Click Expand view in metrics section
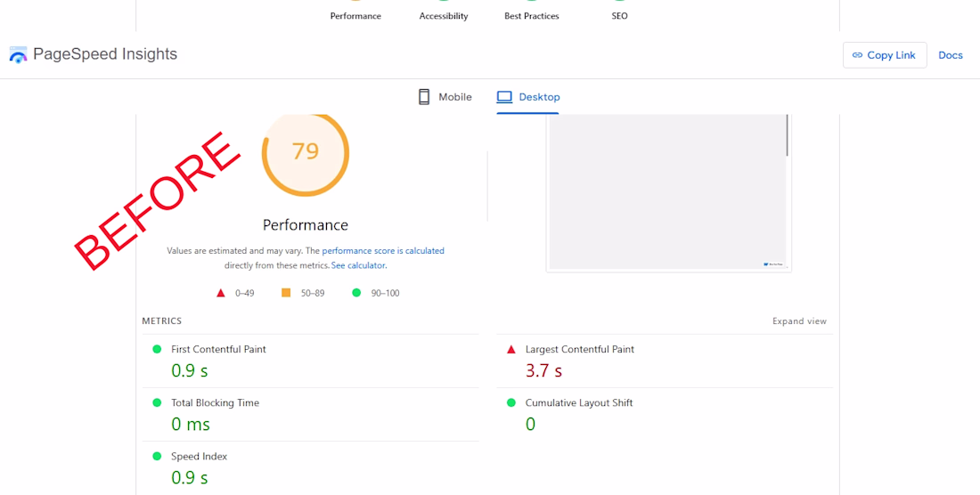980x495 pixels. pos(799,321)
